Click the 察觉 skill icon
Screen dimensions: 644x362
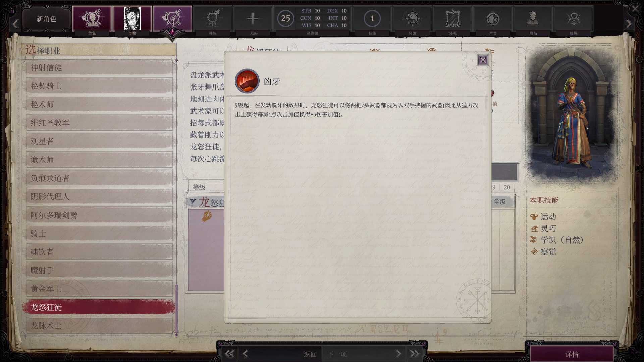pyautogui.click(x=534, y=252)
